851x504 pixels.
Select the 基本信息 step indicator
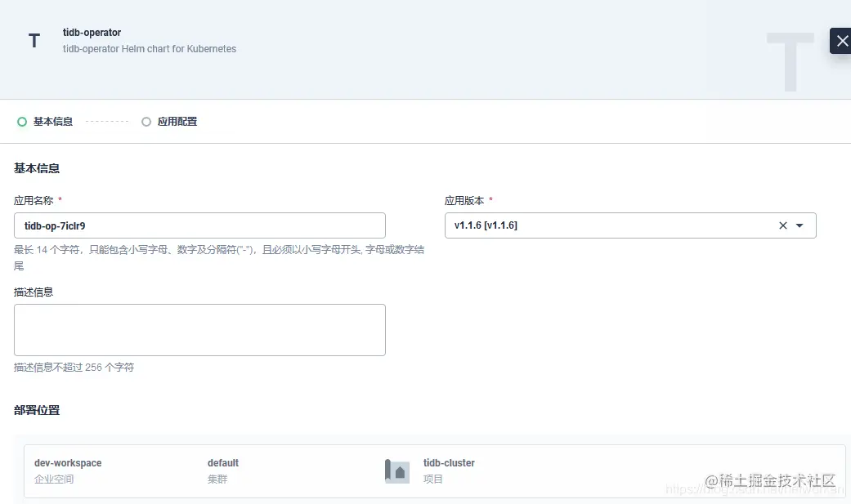pyautogui.click(x=44, y=122)
